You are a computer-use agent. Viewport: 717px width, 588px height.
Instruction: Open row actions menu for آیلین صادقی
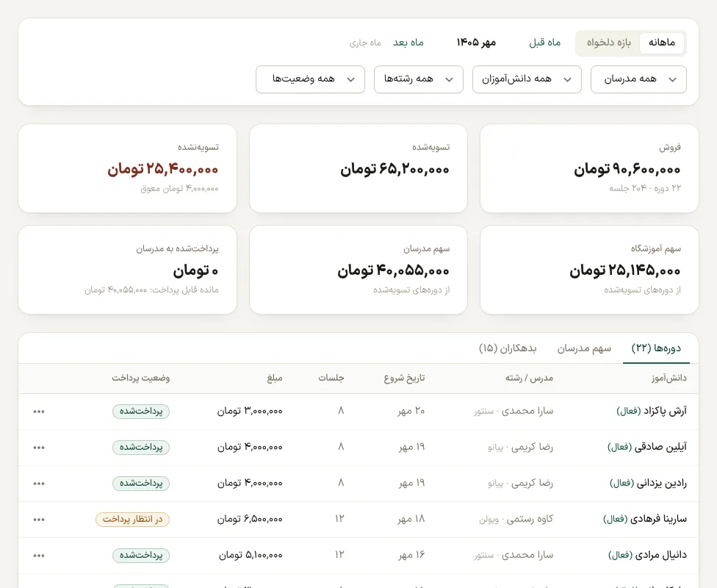[x=39, y=448]
